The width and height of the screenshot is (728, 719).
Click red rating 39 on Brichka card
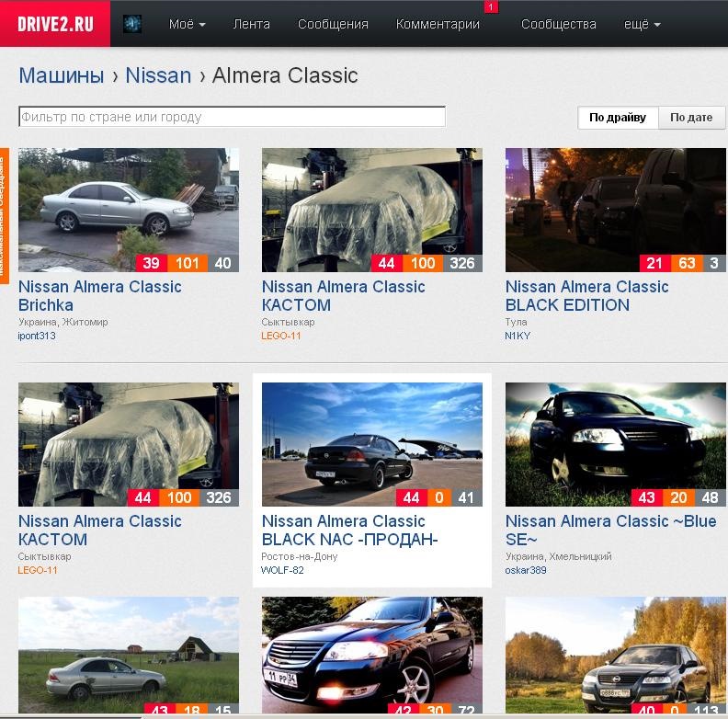tap(152, 263)
